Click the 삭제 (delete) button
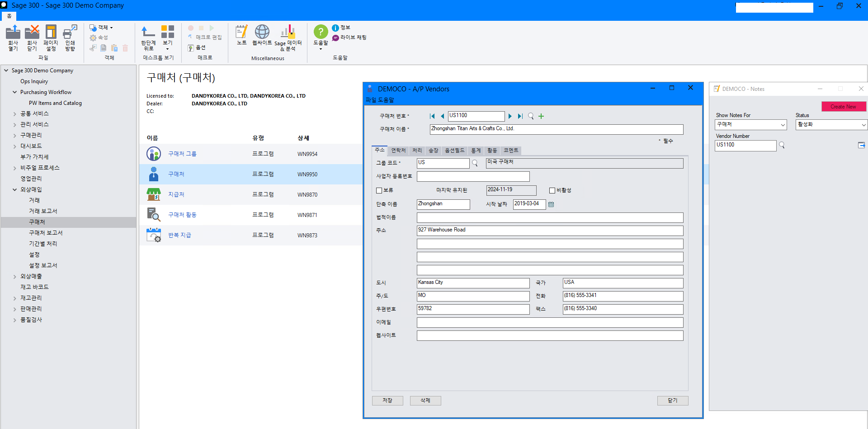 [x=425, y=401]
